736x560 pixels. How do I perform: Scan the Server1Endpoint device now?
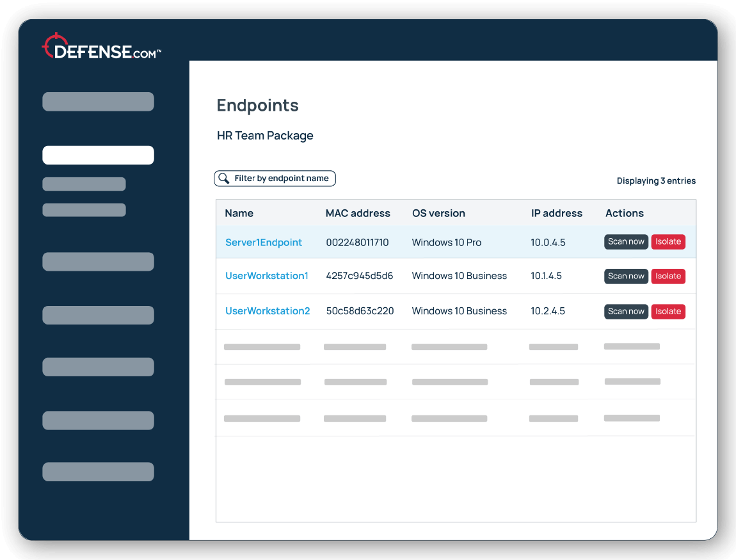pos(626,241)
